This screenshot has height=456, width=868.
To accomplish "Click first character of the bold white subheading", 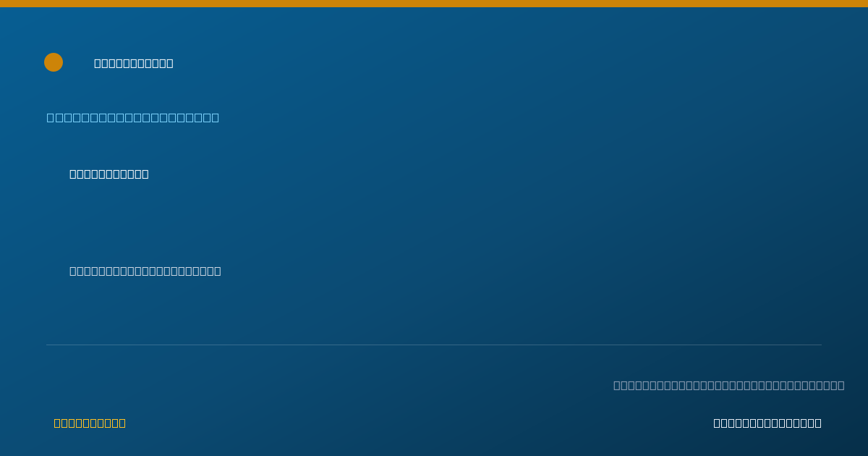I will 73,174.
